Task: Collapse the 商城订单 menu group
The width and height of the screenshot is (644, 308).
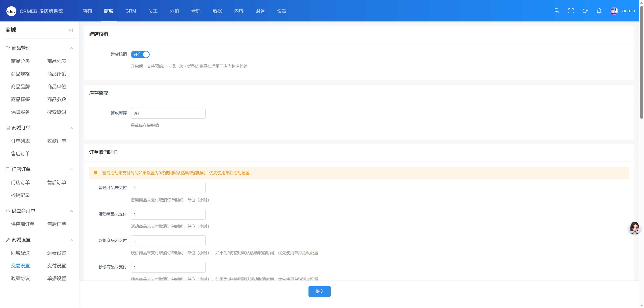Action: point(71,128)
